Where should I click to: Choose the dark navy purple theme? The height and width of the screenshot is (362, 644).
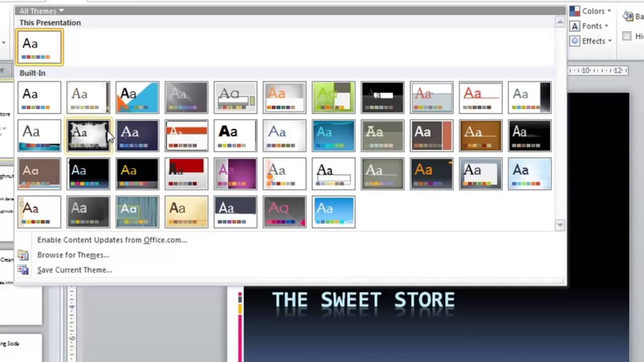137,136
